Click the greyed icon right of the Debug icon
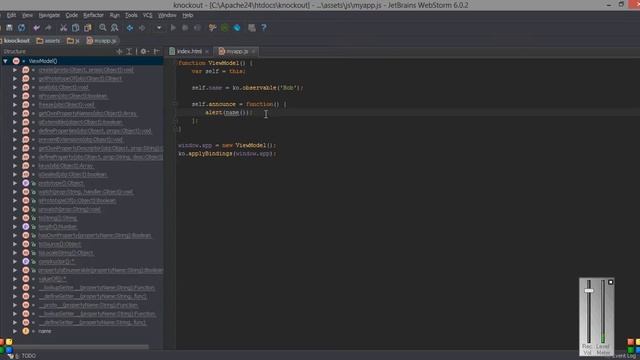The width and height of the screenshot is (640, 360). pyautogui.click(x=198, y=28)
